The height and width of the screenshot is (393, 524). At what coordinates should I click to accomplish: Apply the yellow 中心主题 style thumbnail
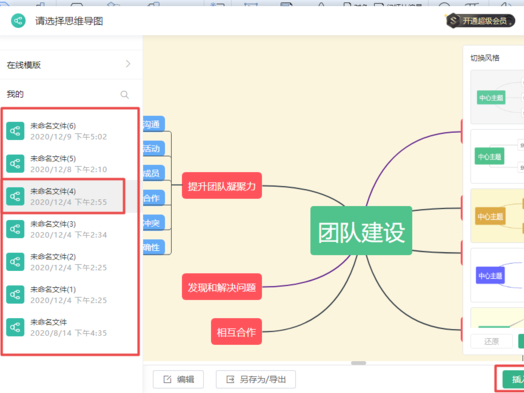click(497, 216)
